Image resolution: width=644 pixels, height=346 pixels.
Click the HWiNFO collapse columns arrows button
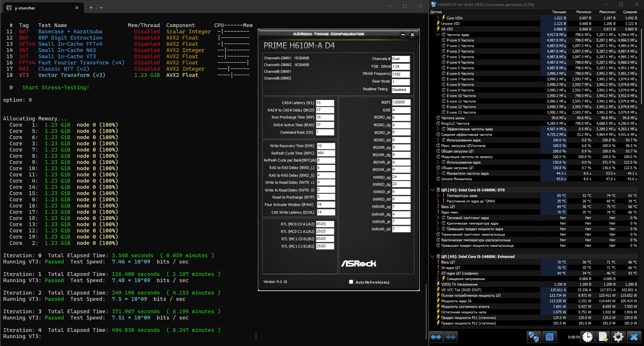coord(451,337)
